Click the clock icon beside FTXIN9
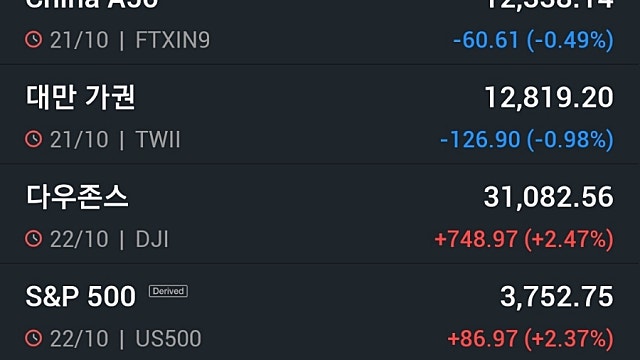Viewport: 640px width, 360px height. coord(33,40)
